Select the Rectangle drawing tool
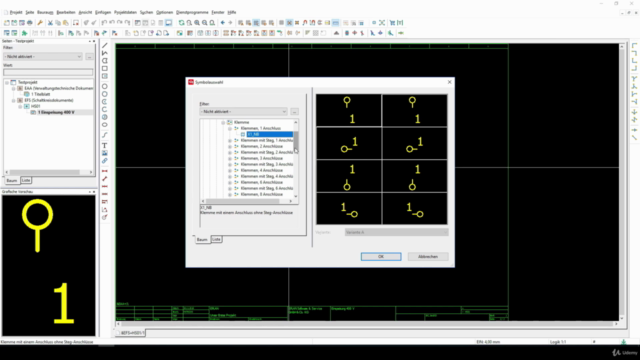The height and width of the screenshot is (360, 640). pyautogui.click(x=105, y=69)
